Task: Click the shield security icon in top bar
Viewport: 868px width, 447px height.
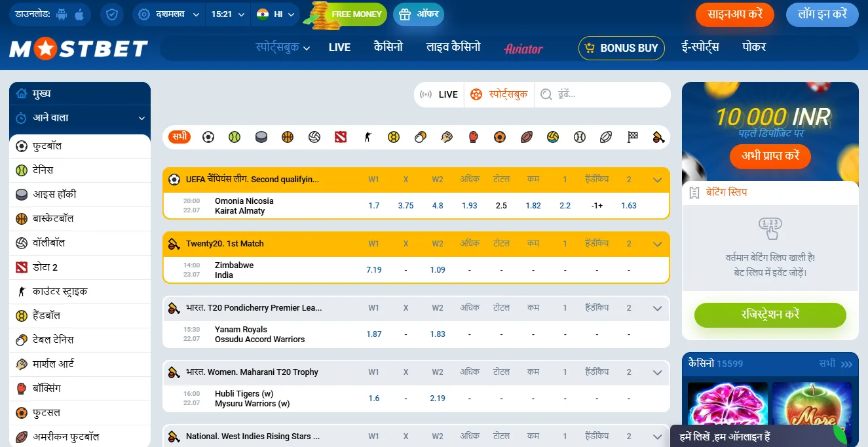Action: click(111, 14)
